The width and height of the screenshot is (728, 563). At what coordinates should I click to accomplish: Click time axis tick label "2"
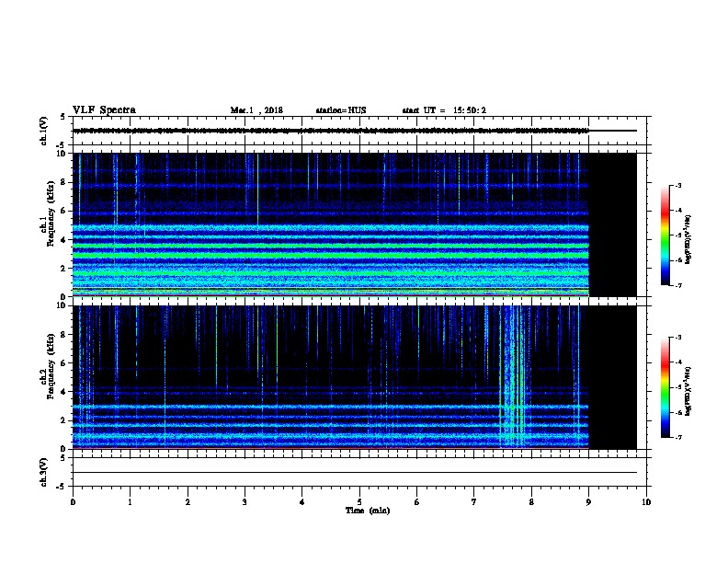click(x=188, y=502)
